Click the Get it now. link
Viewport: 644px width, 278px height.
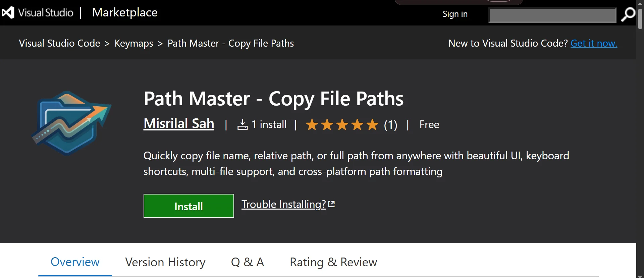point(594,43)
